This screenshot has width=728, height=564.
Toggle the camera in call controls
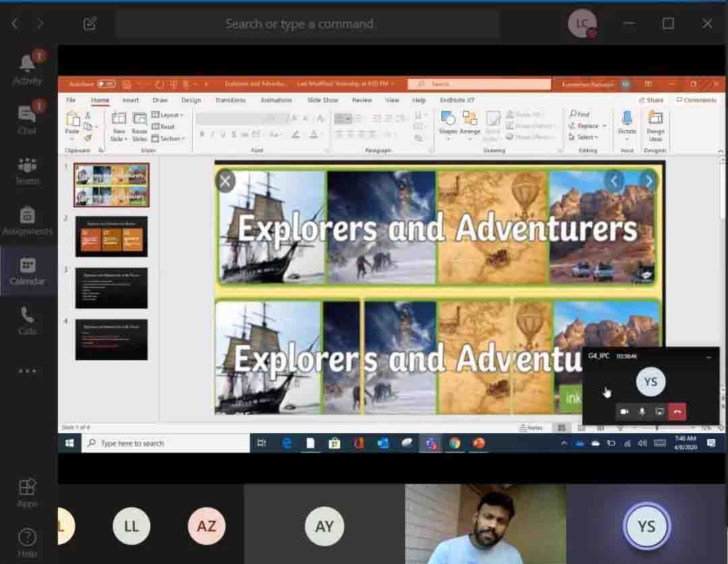pyautogui.click(x=624, y=412)
